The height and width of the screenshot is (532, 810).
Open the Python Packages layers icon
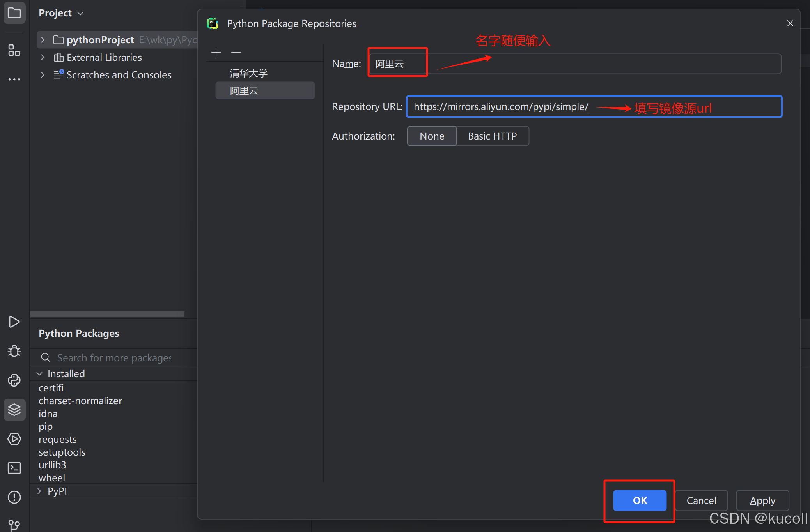pos(14,410)
